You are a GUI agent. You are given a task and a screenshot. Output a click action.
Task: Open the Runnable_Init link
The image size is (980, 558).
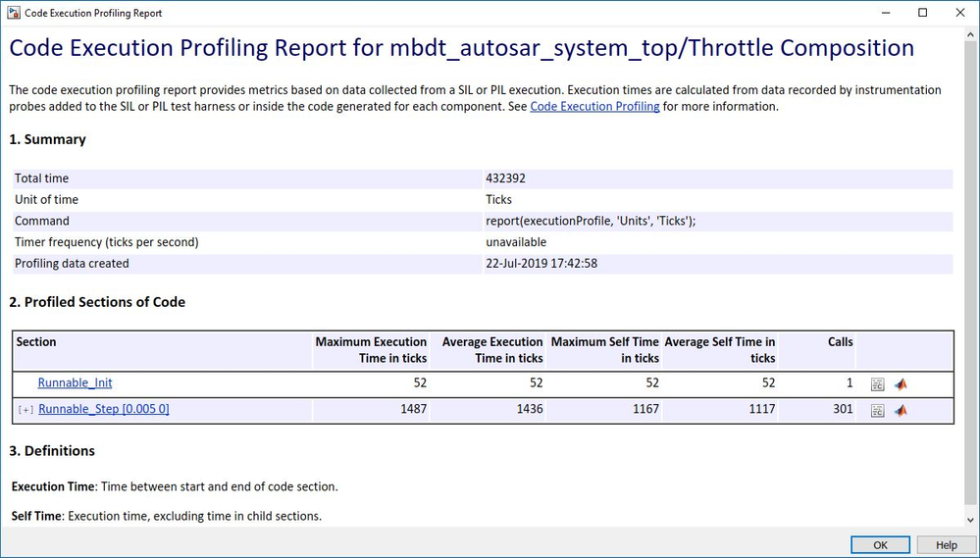click(x=75, y=382)
